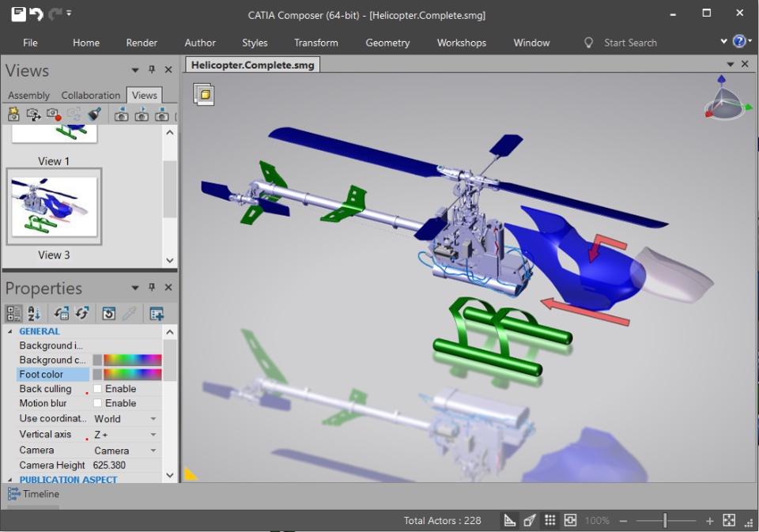This screenshot has width=759, height=532.
Task: Open the Author ribbon tab
Action: 200,43
